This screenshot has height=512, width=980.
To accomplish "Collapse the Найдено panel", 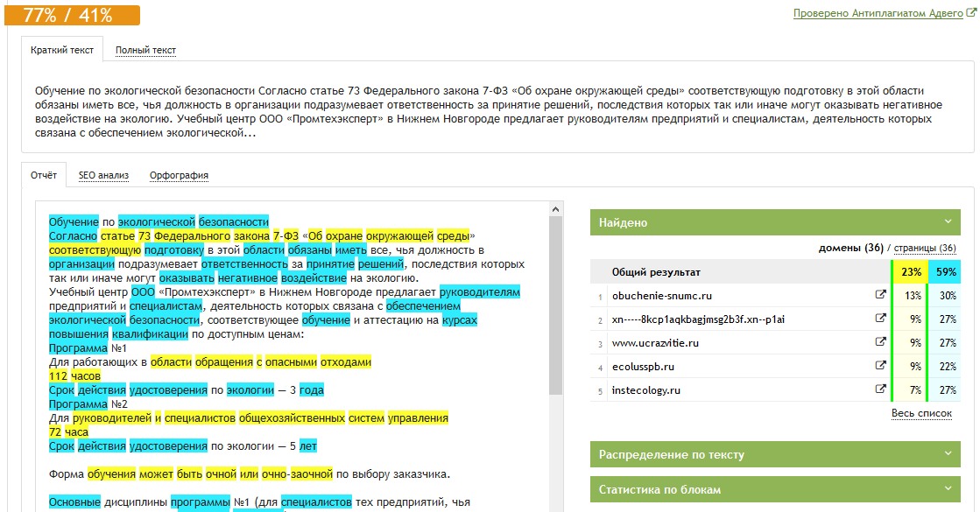I will point(946,222).
